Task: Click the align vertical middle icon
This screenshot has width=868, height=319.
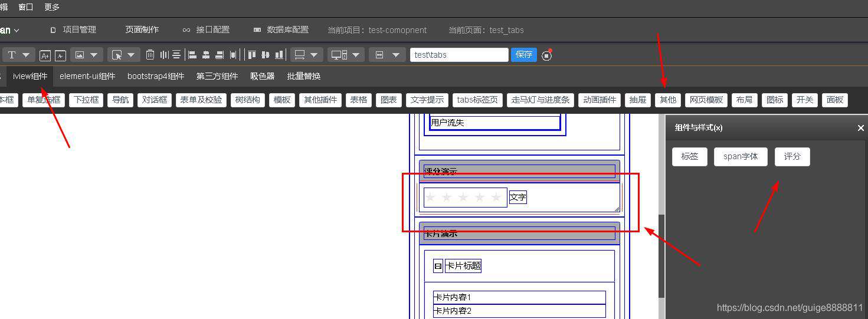Action: coord(265,55)
